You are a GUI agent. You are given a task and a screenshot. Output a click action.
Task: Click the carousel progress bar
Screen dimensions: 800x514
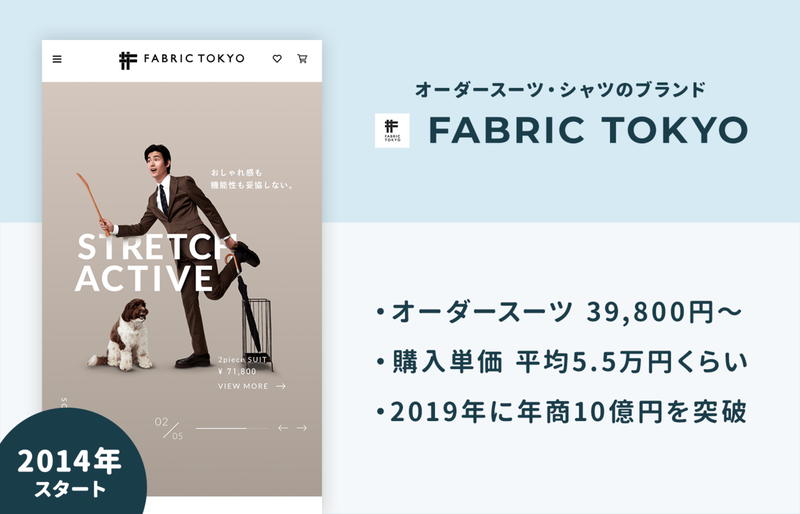(232, 428)
